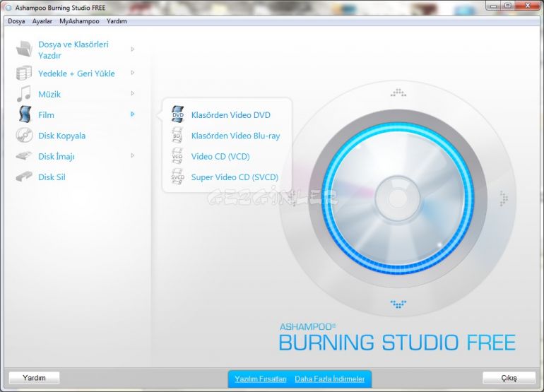Image resolution: width=544 pixels, height=392 pixels.
Task: Open the Yazılım Fırsatları link
Action: pyautogui.click(x=261, y=379)
